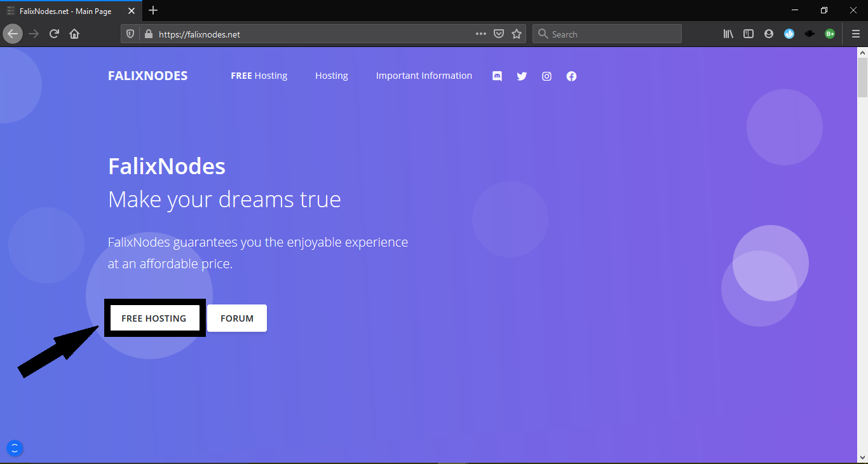Select the FalixNodes.net - Main Page tab
The height and width of the screenshot is (464, 868).
click(71, 11)
